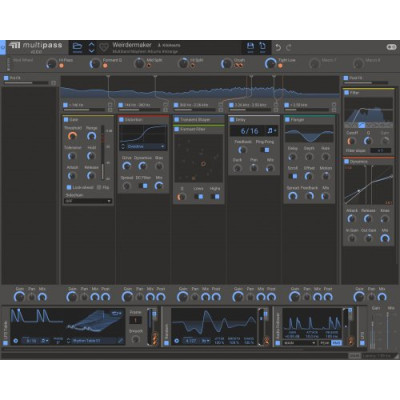The height and width of the screenshot is (400, 400).
Task: Toggle the Formant Filter Highs switch
Action: click(215, 197)
